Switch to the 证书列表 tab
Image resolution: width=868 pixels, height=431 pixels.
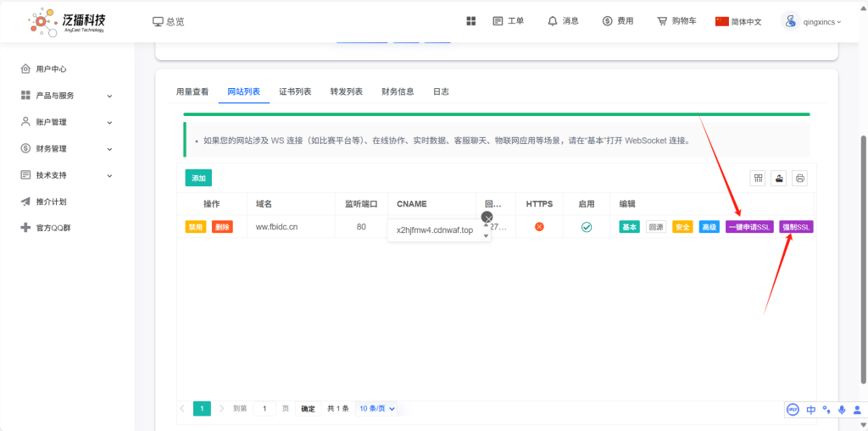tap(295, 91)
